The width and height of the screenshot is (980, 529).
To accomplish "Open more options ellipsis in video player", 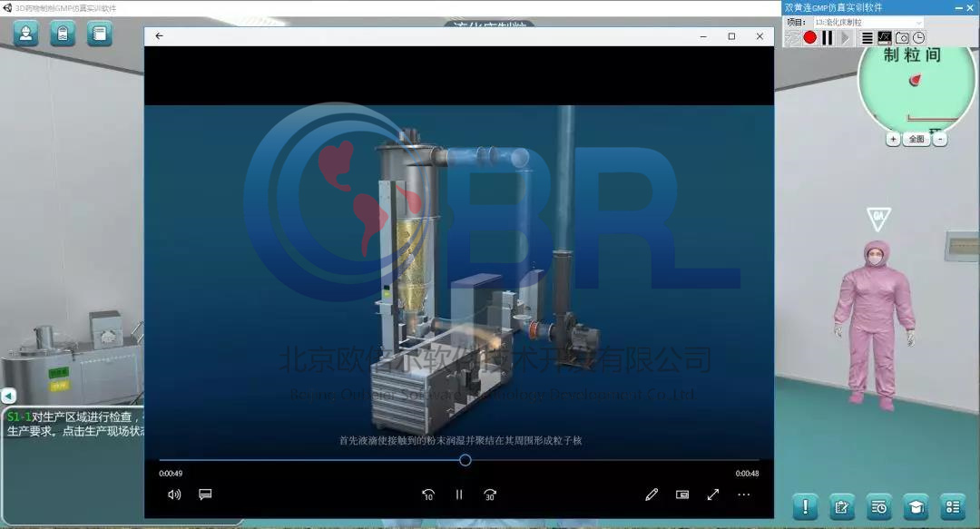I will [744, 495].
